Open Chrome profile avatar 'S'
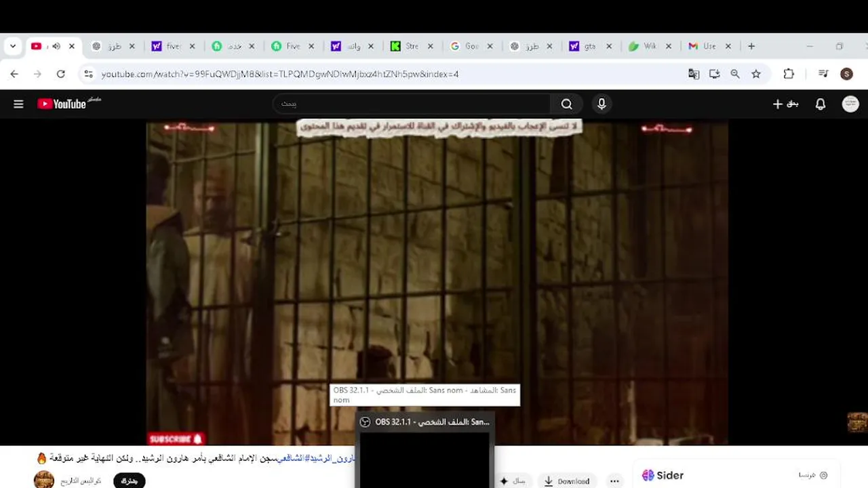Screen dimensions: 868x488 tap(846, 74)
